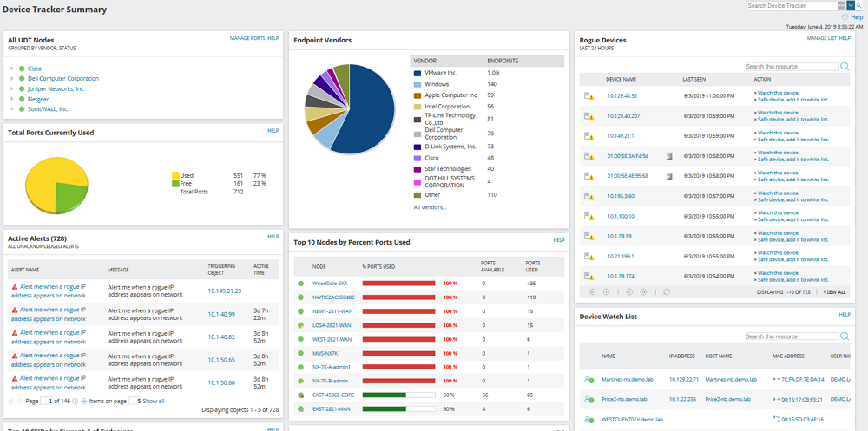Image resolution: width=868 pixels, height=431 pixels.
Task: Open triggering object 10.1.40.99
Action: [x=221, y=314]
